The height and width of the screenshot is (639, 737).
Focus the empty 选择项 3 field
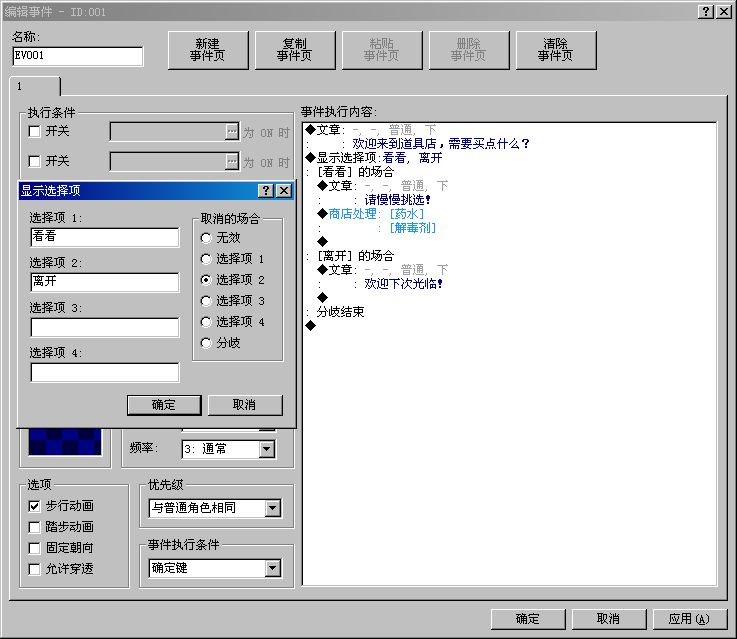pos(104,327)
